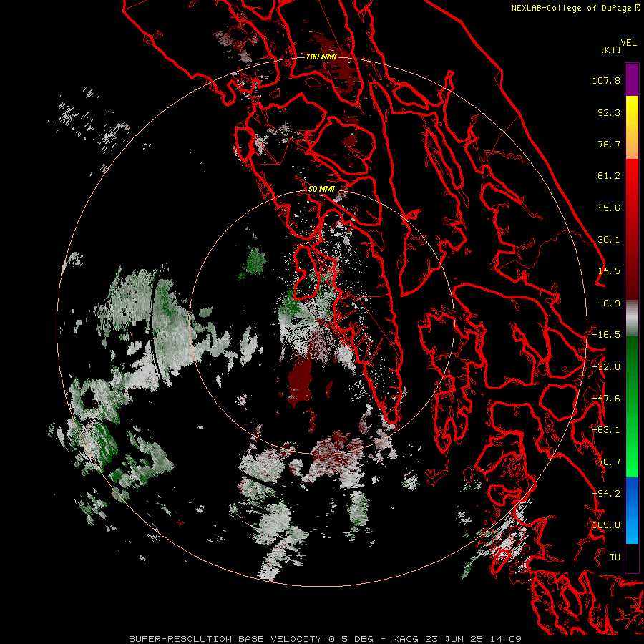The image size is (644, 644).
Task: Click the Super-Resolution Base Velocity caption
Action: click(x=326, y=639)
